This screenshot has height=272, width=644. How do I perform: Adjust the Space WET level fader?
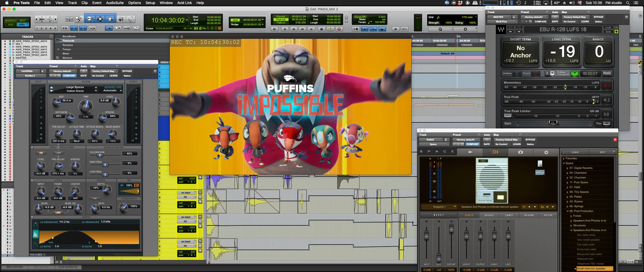point(426,235)
